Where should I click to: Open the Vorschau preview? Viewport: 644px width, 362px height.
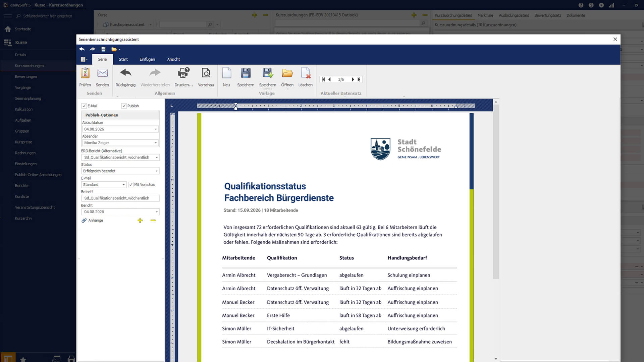(x=206, y=73)
